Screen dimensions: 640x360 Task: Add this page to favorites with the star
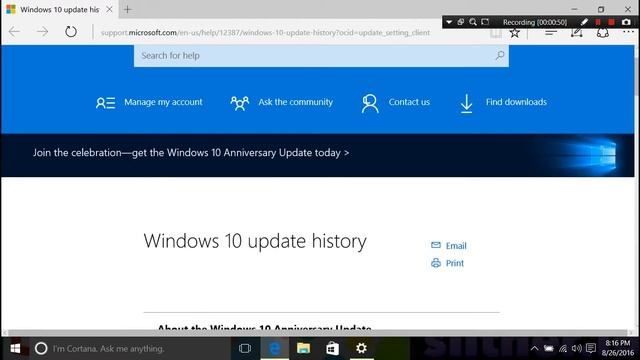pyautogui.click(x=515, y=33)
